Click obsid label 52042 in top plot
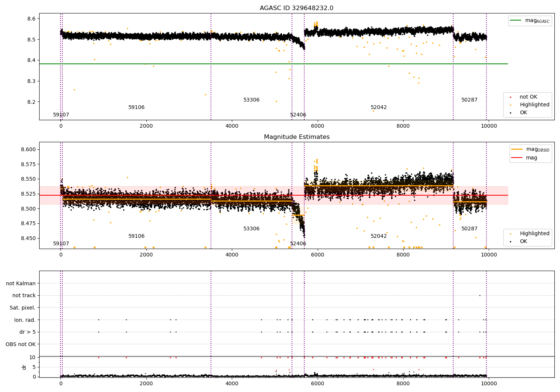Viewport: 560px width, 392px height. pyautogui.click(x=379, y=108)
